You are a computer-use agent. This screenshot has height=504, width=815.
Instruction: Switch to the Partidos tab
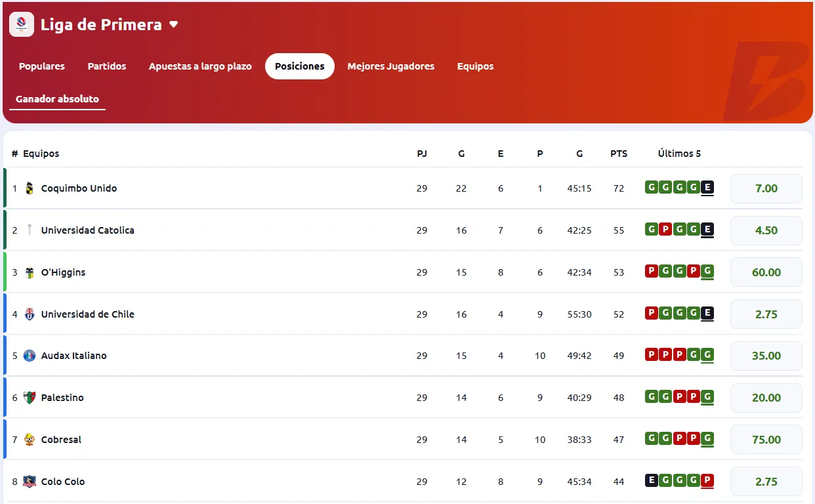(x=107, y=66)
